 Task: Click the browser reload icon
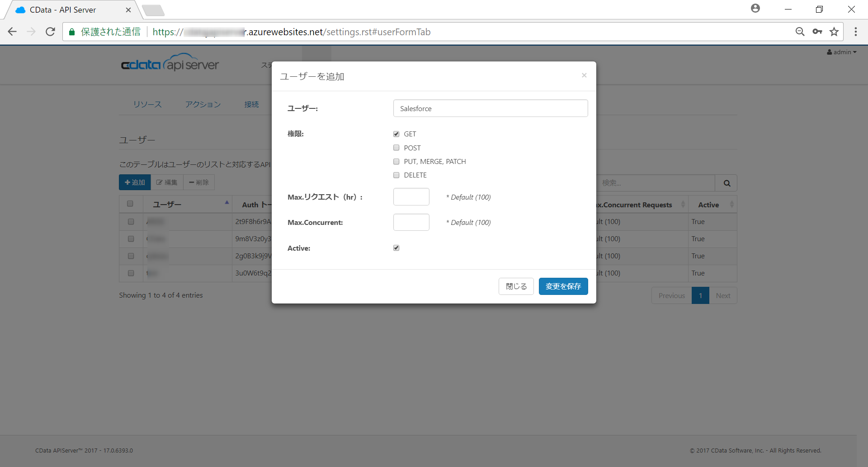[x=50, y=32]
